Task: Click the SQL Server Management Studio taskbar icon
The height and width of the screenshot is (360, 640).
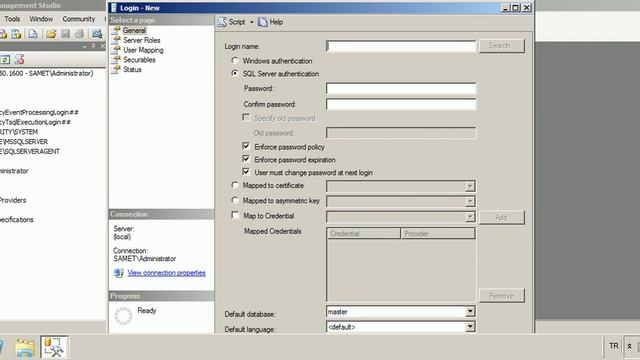Action: [54, 347]
